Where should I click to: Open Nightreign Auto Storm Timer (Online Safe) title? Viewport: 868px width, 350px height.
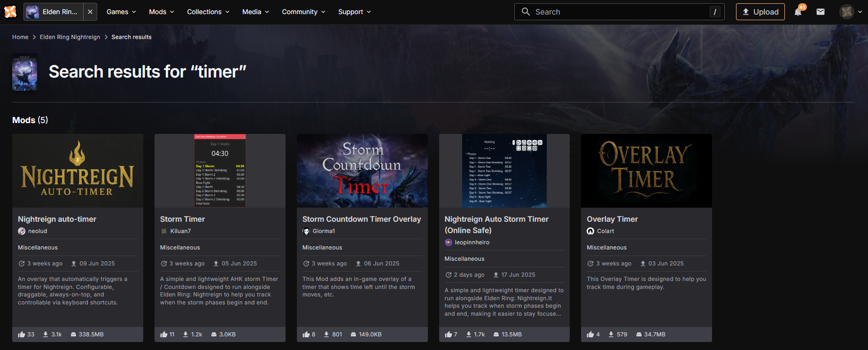[x=496, y=225]
